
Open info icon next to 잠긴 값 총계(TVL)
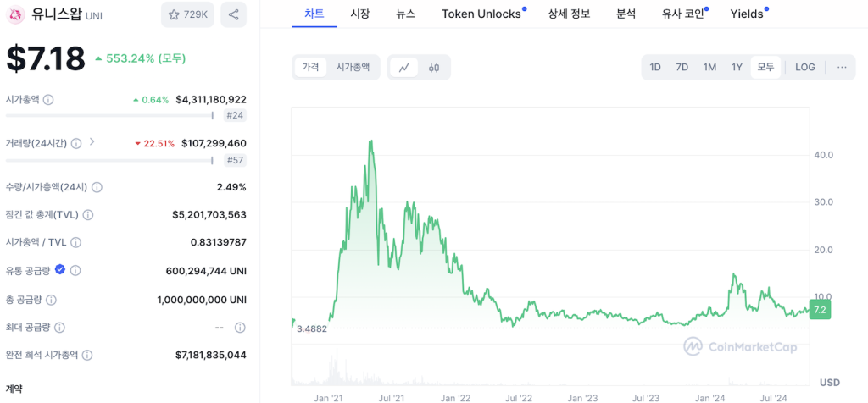click(x=88, y=215)
